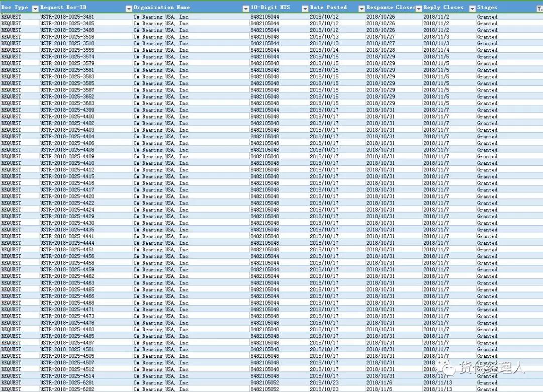The height and width of the screenshot is (392, 543).
Task: Click Reply Closes date in row USTR-2018-0025-3585
Action: [436, 83]
